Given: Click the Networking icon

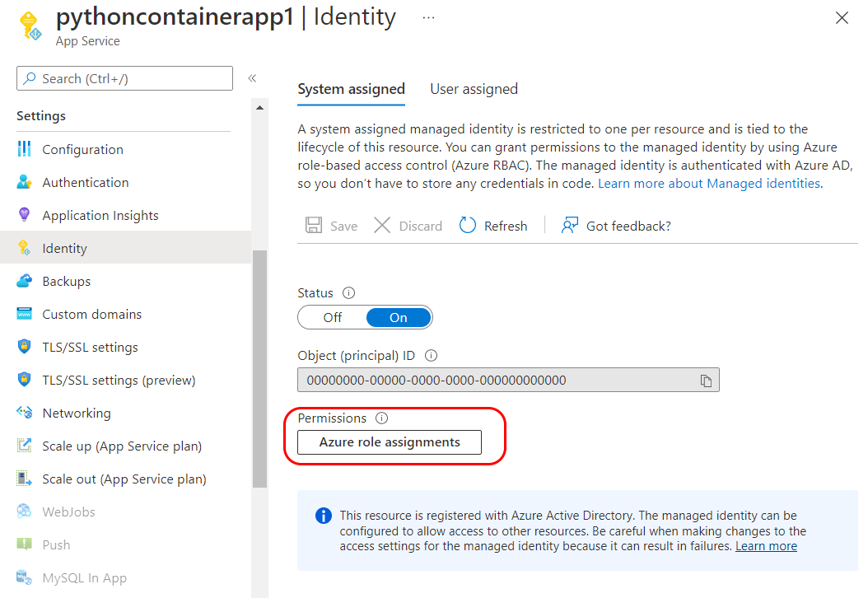Looking at the screenshot, I should (24, 412).
